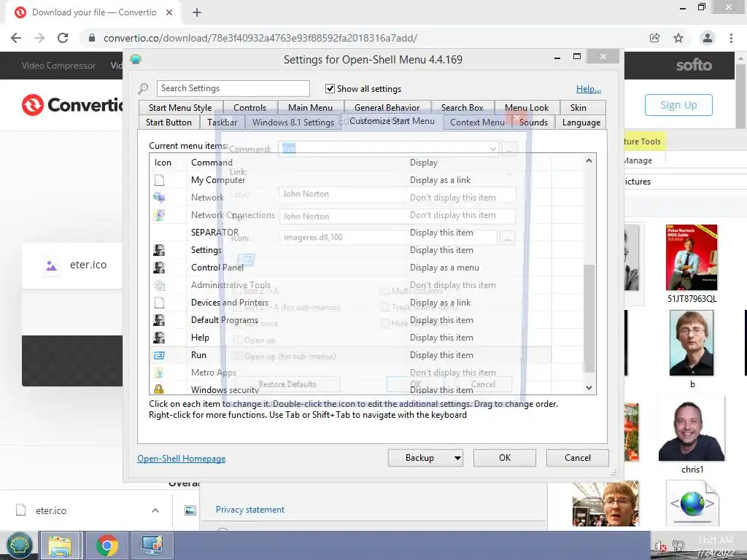Click the Run command row text

click(x=198, y=355)
